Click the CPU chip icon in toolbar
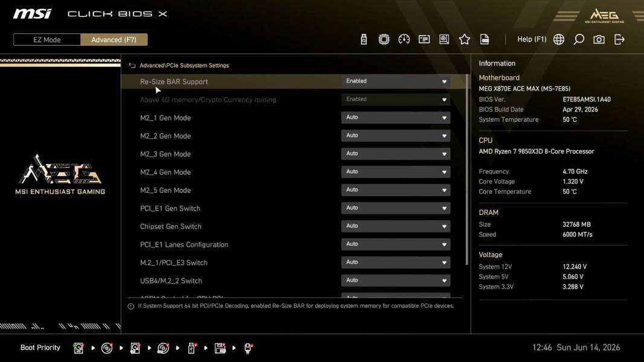 coord(384,39)
